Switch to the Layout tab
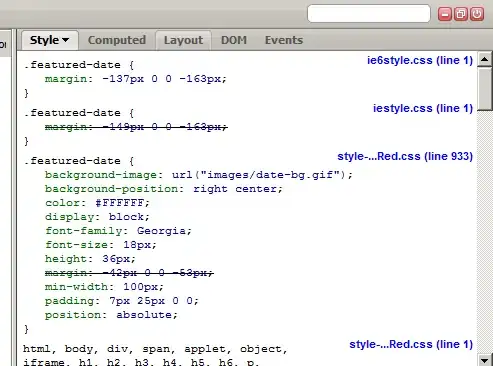 [183, 40]
